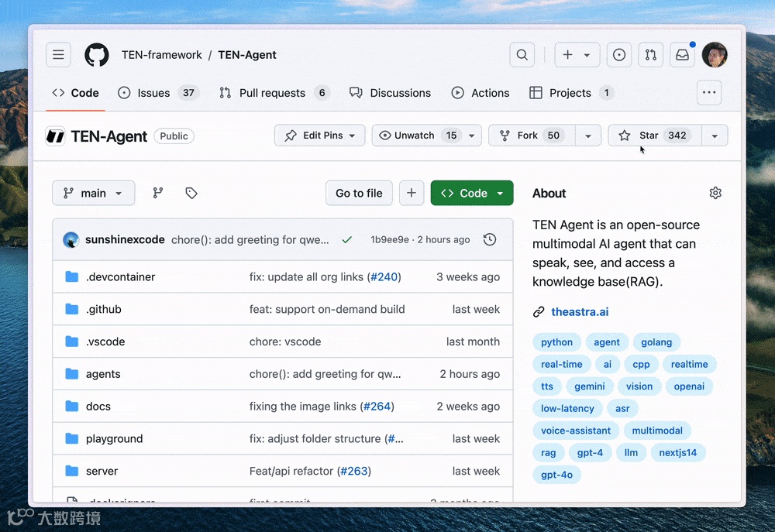Switch to the Code tab

coord(76,93)
